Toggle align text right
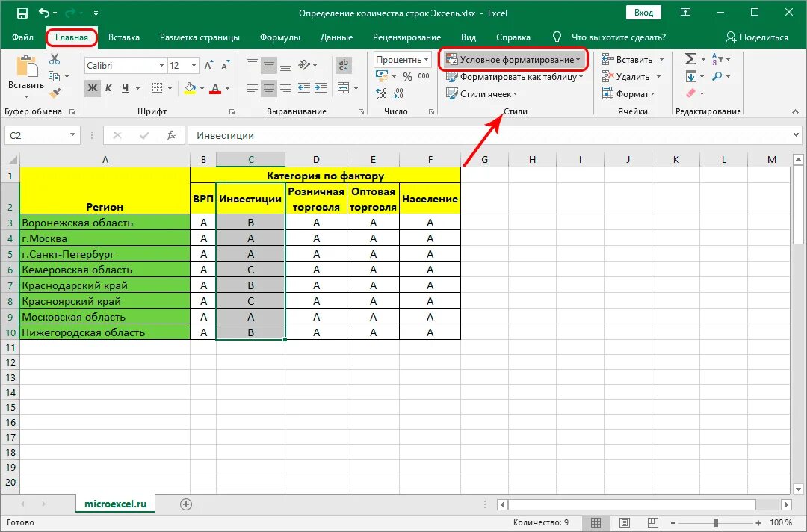This screenshot has height=532, width=807. [x=285, y=88]
